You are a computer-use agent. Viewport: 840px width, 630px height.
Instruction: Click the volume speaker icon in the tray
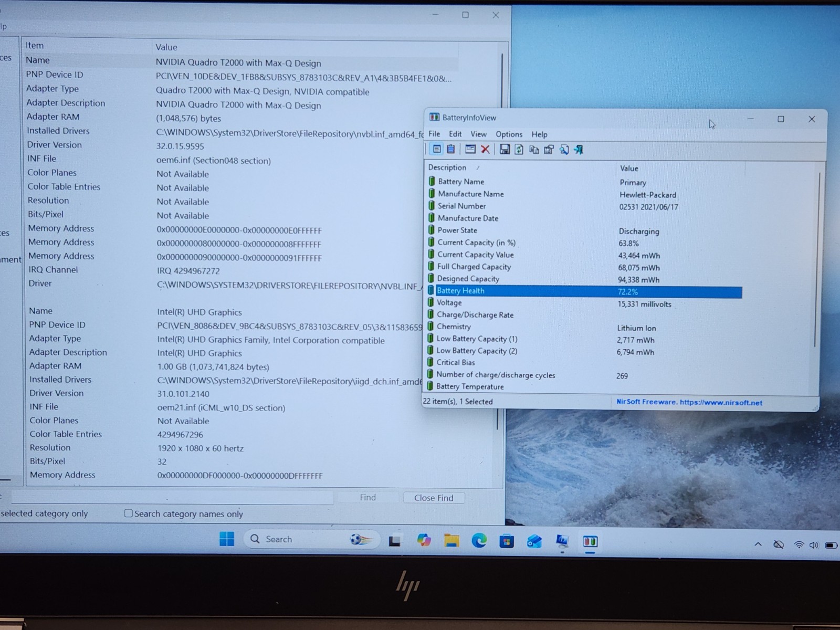point(814,545)
